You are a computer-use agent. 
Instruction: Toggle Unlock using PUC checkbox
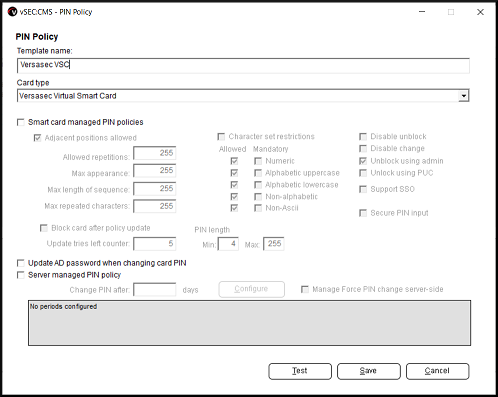pos(363,173)
